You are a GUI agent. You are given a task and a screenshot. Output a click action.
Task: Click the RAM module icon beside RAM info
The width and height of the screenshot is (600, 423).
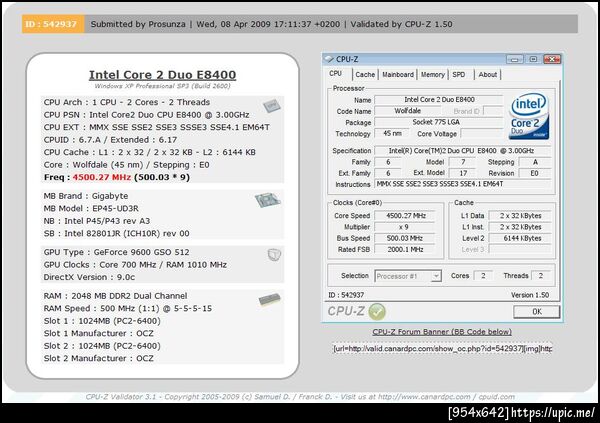coord(269,300)
